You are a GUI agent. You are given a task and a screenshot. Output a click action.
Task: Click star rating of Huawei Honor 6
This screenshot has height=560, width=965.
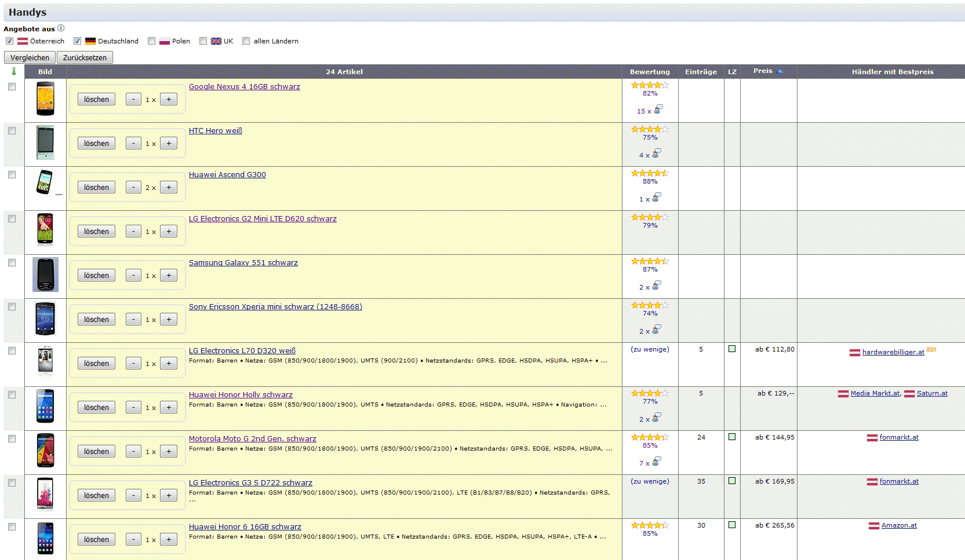click(x=650, y=525)
